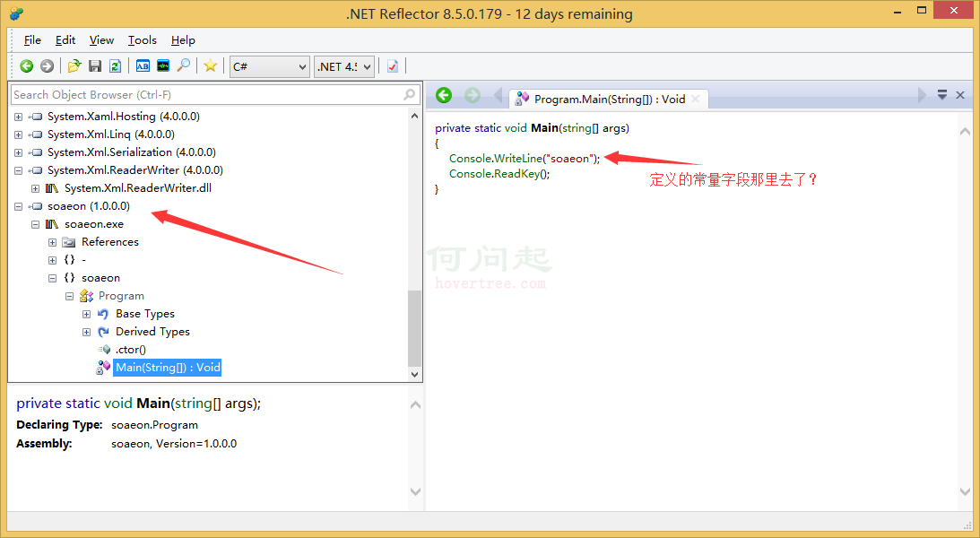Click the checklist icon after .NET dropdown
980x538 pixels.
393,65
